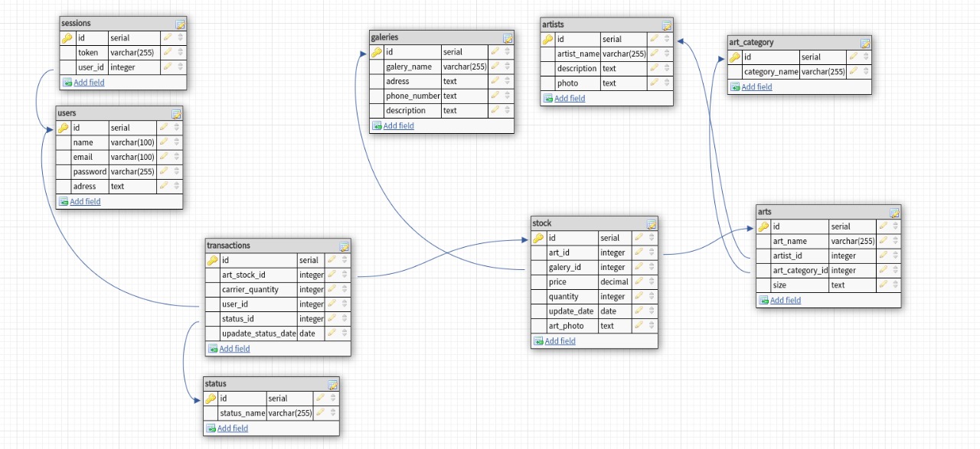Click Add field in users table
980x449 pixels.
click(x=85, y=202)
